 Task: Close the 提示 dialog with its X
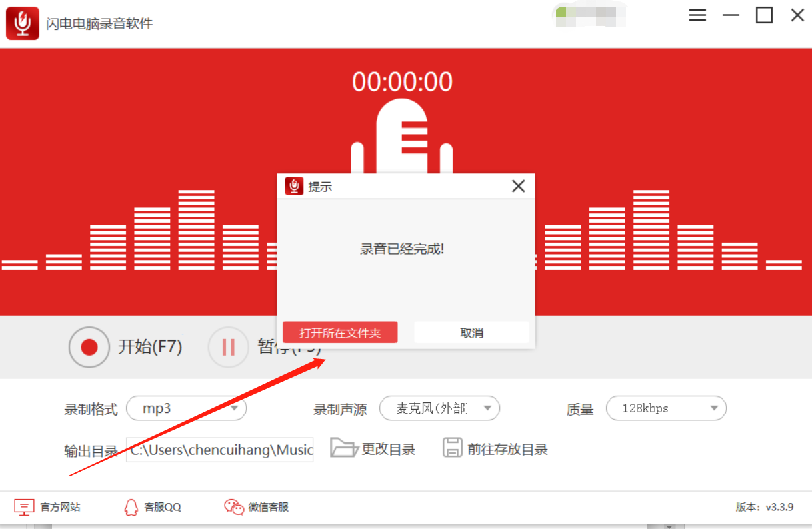(518, 187)
